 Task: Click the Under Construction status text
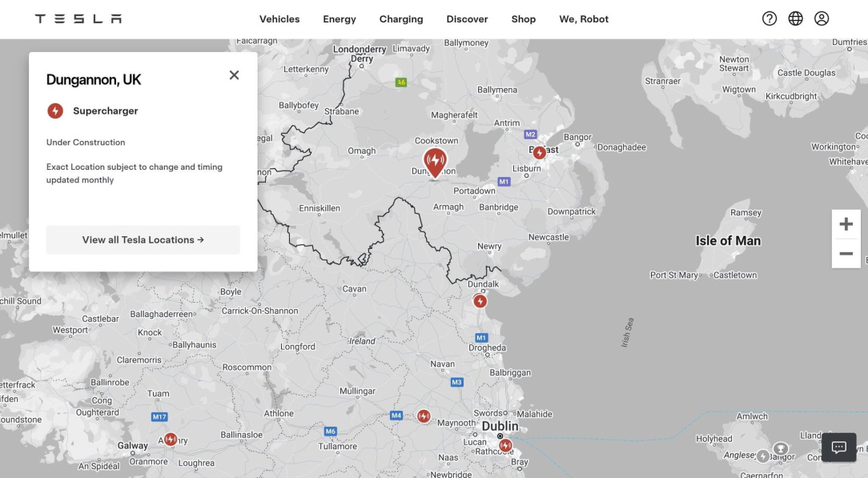86,143
